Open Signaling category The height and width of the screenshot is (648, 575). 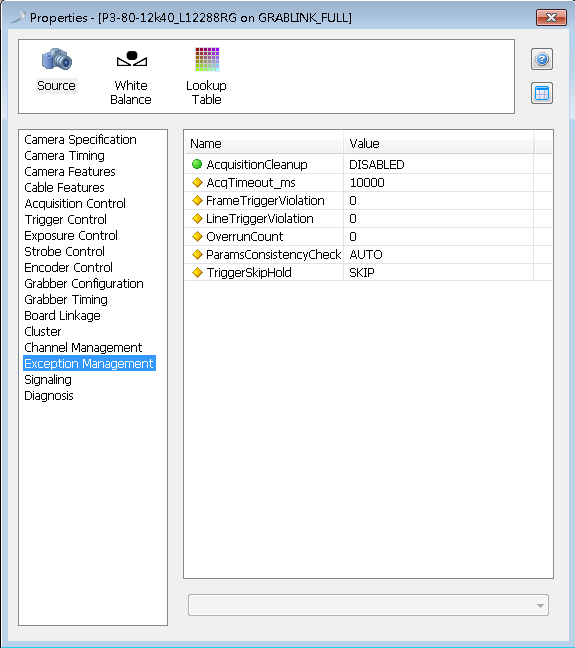[48, 379]
